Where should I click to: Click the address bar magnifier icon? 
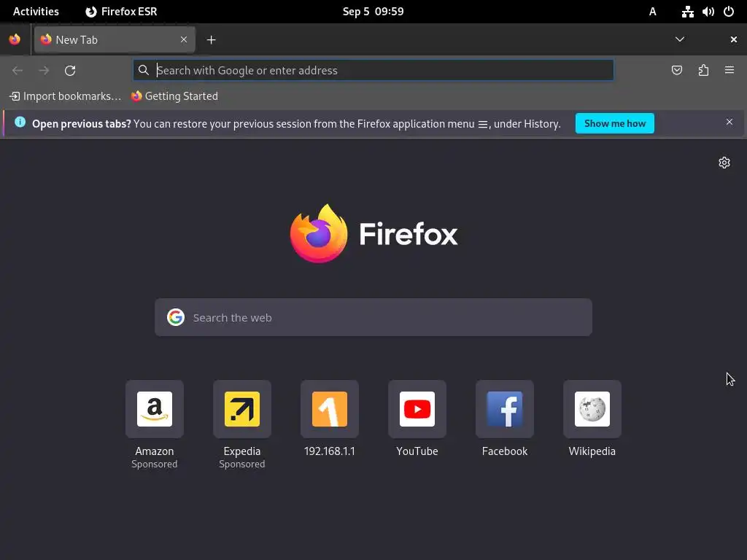[144, 71]
